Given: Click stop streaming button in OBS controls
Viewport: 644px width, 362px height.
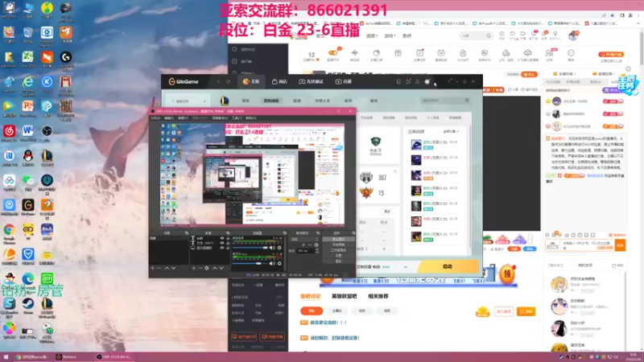Looking at the screenshot, I should click(338, 239).
